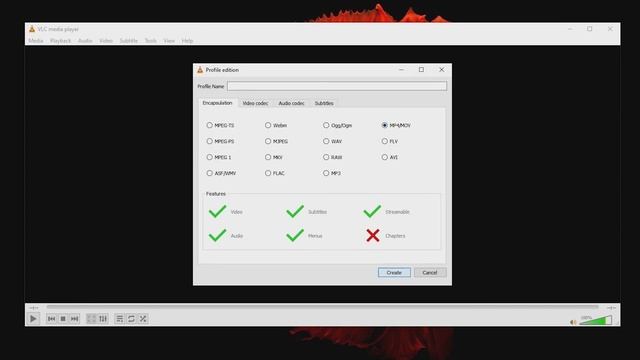Click the VLC seek progress bar
The width and height of the screenshot is (640, 360).
[322, 307]
